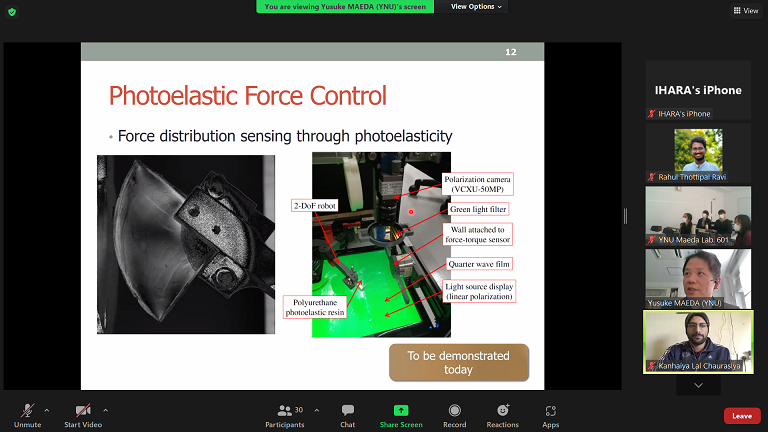Open the Chat panel

coord(348,414)
